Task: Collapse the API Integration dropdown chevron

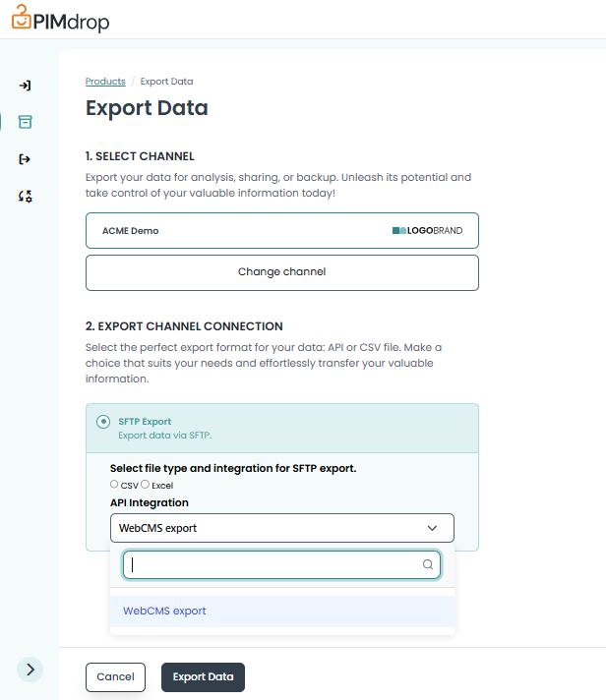Action: pyautogui.click(x=432, y=528)
